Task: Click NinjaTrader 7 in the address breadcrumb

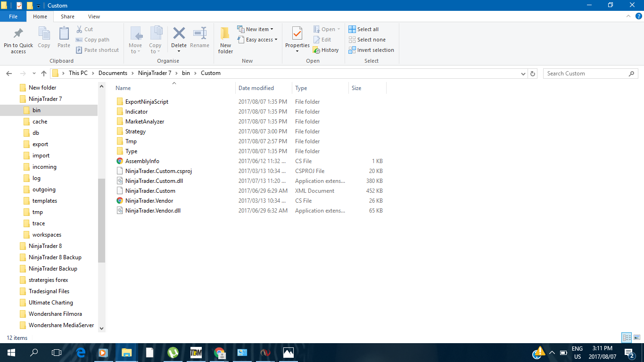Action: [x=155, y=73]
